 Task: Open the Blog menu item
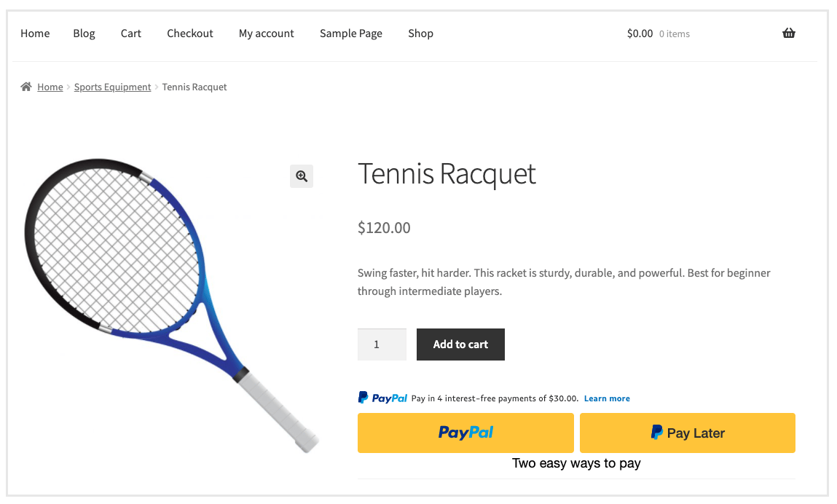pos(84,34)
